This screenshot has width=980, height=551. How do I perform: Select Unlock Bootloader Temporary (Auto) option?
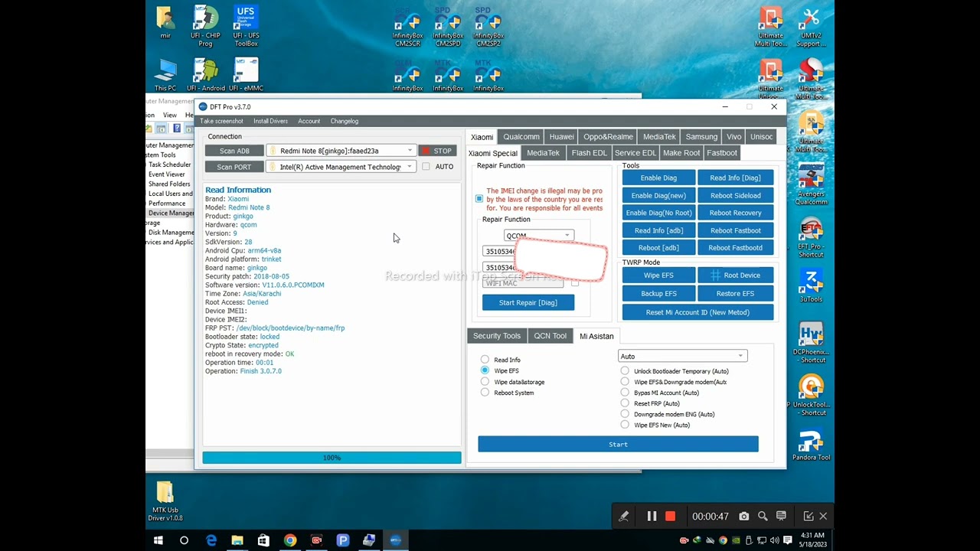coord(625,371)
